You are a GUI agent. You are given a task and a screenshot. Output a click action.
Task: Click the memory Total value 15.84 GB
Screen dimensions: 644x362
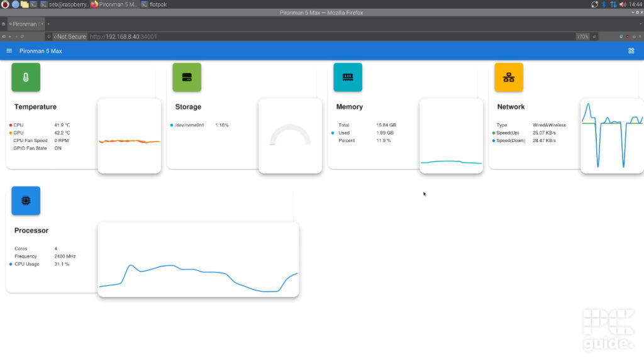pyautogui.click(x=386, y=125)
